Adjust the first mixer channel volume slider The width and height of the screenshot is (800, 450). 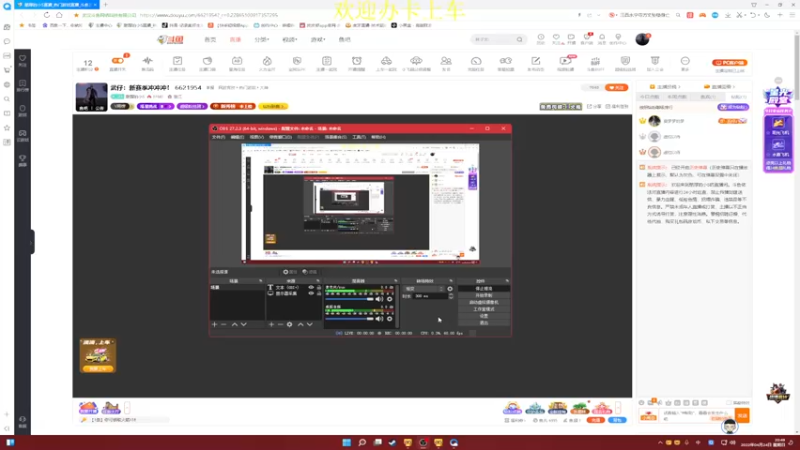tap(349, 299)
